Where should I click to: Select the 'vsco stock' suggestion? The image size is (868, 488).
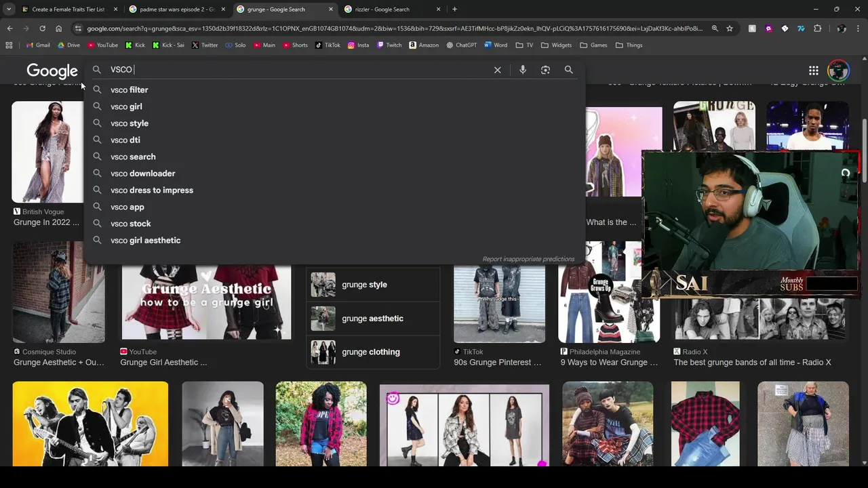coord(334,224)
